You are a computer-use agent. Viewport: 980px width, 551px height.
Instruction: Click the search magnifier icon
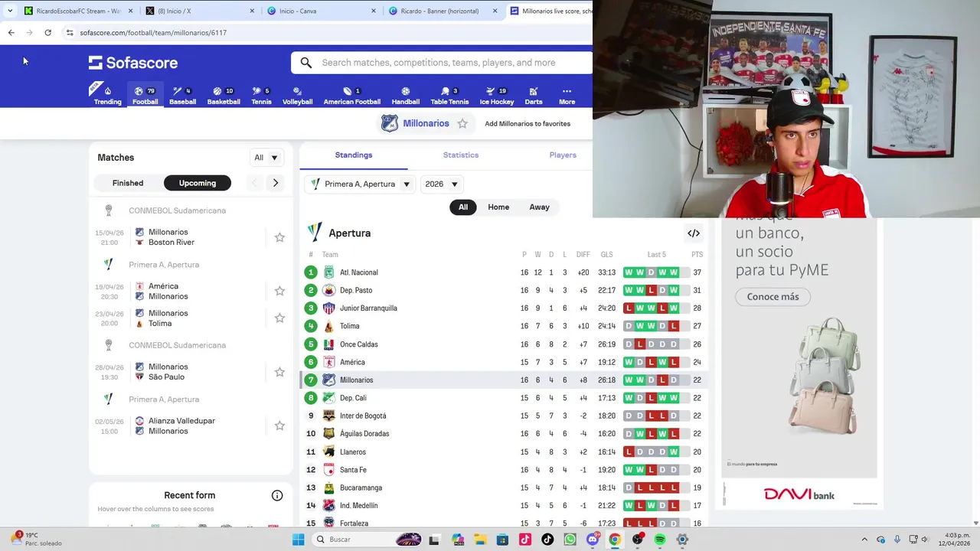306,63
